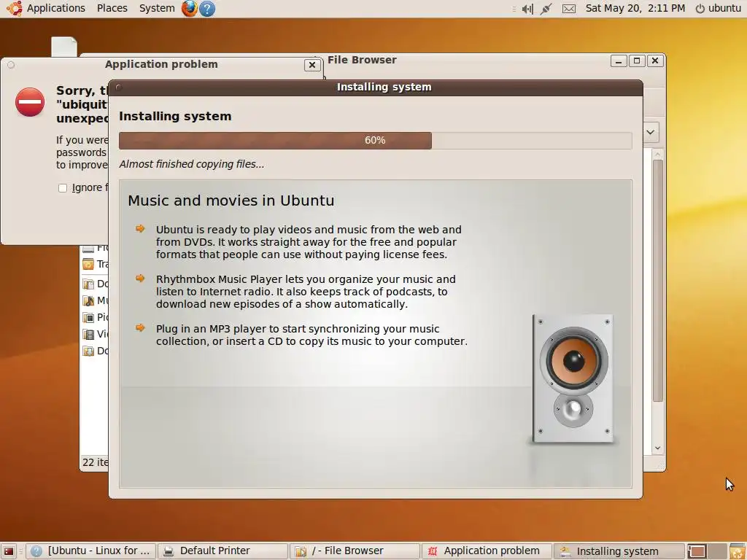Screen dimensions: 747x560
Task: Click the Show Desktop button in the taskbar
Action: pos(9,551)
